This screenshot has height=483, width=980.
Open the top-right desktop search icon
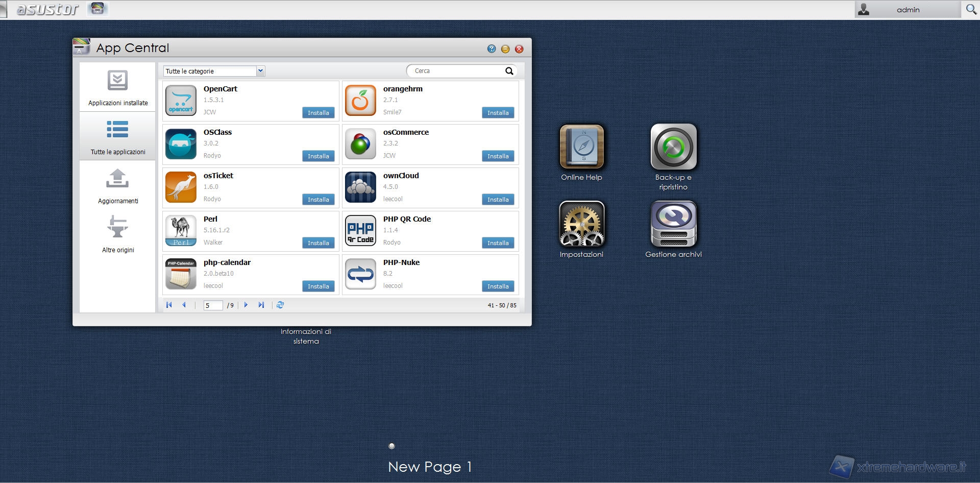[971, 9]
